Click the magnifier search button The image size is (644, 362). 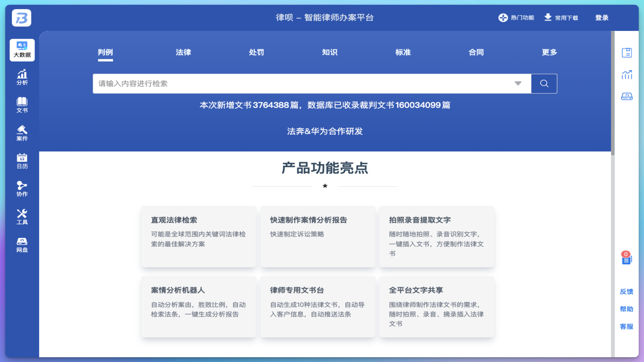point(544,84)
